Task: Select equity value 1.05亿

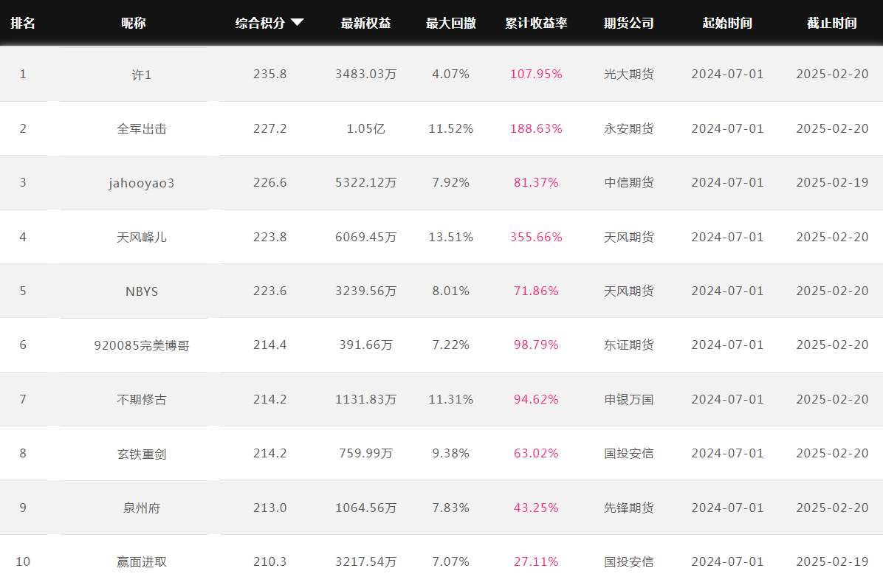Action: (x=366, y=129)
